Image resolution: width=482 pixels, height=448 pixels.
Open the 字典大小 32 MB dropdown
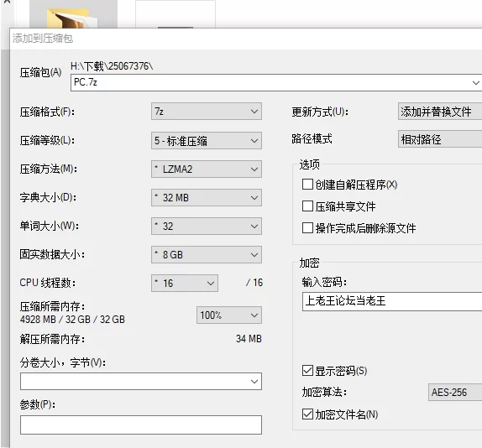pyautogui.click(x=207, y=197)
